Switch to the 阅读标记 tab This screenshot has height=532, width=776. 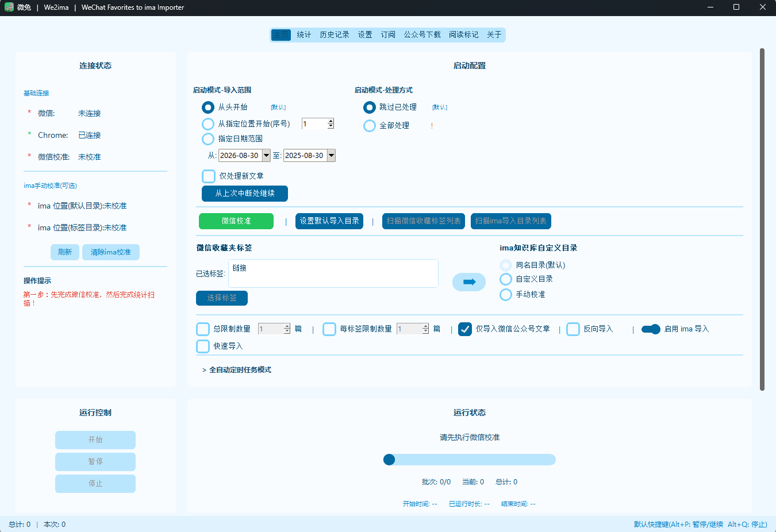464,35
